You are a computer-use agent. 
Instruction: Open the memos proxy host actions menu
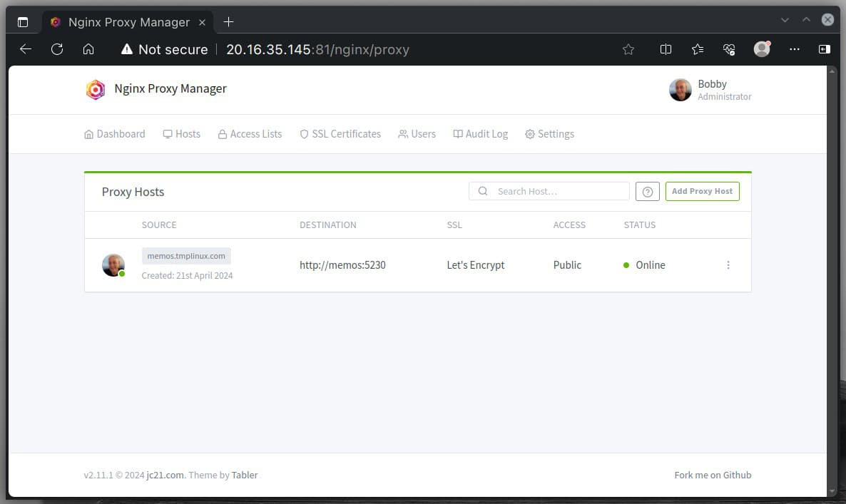[728, 264]
